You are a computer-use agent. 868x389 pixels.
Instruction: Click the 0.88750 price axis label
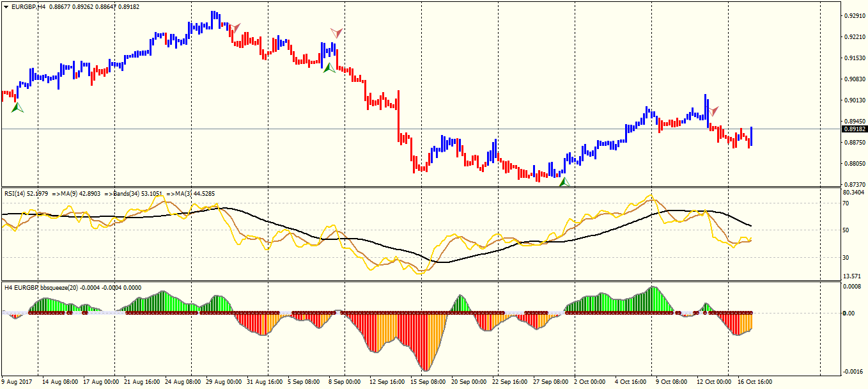[x=855, y=143]
